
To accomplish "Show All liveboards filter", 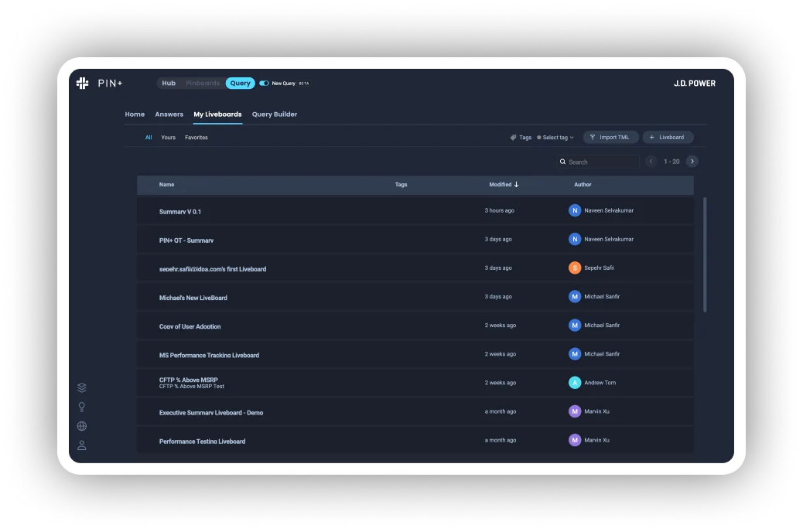I will point(149,137).
